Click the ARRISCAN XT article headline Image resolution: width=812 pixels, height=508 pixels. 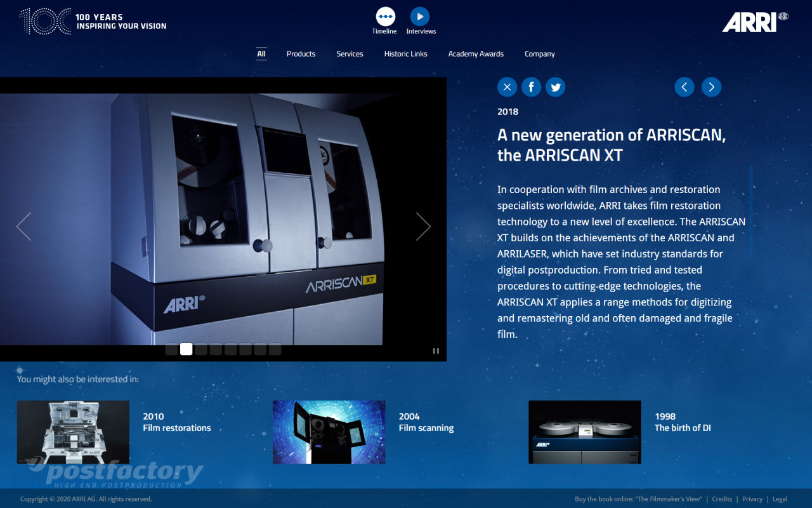(612, 145)
